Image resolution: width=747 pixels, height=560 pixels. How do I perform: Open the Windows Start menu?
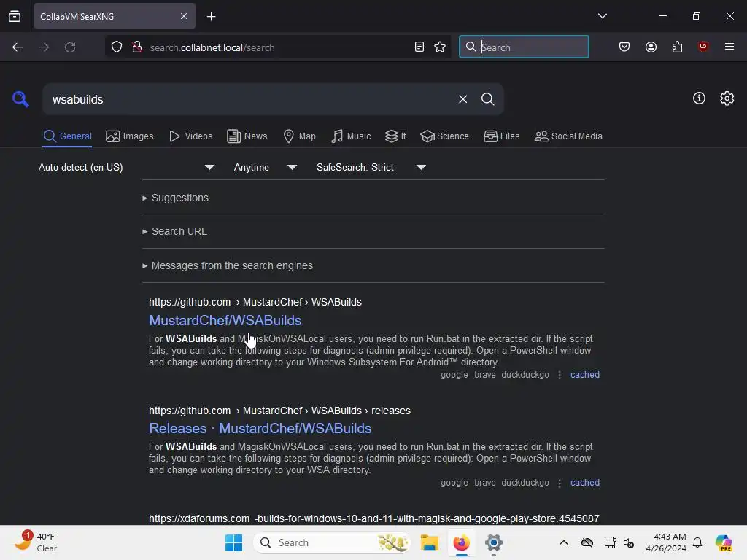233,542
